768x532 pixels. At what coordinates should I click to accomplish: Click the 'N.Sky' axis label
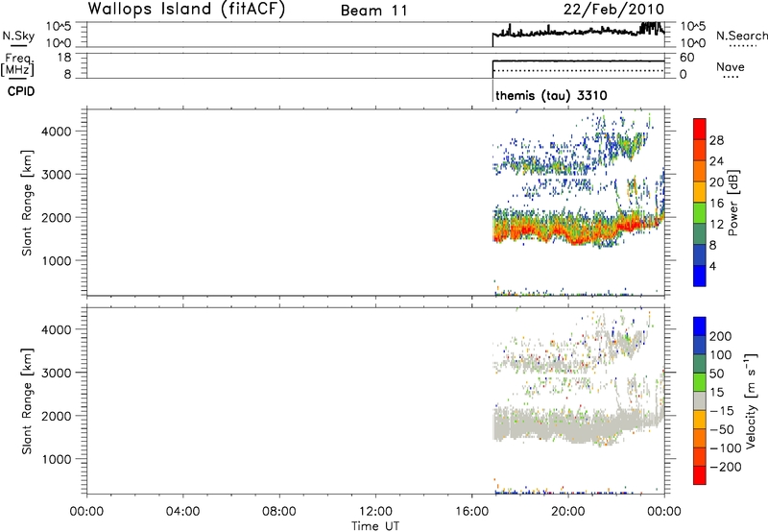tap(18, 36)
